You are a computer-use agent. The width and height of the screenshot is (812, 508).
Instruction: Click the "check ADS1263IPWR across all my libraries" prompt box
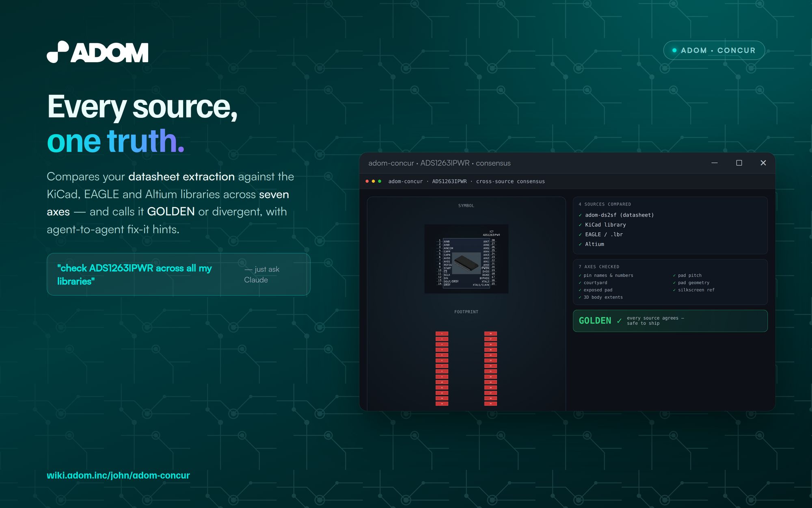179,274
